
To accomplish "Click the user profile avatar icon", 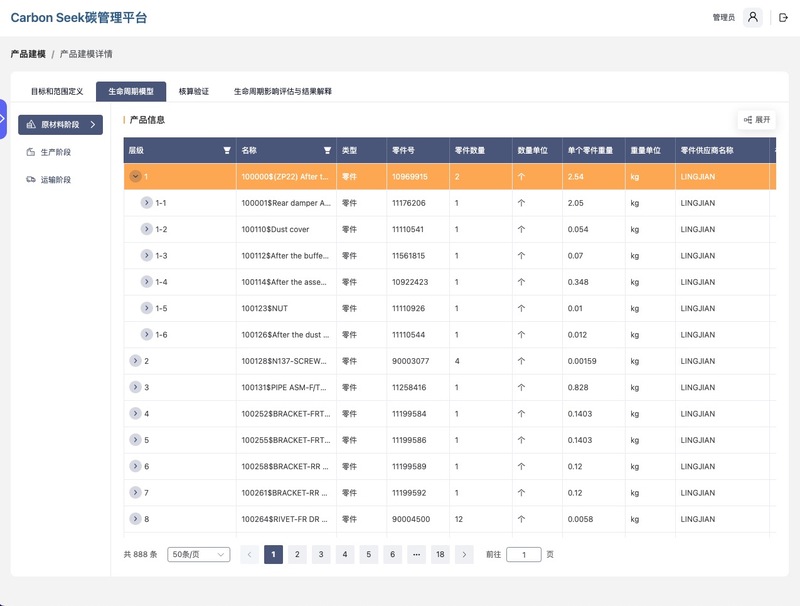I will click(753, 17).
